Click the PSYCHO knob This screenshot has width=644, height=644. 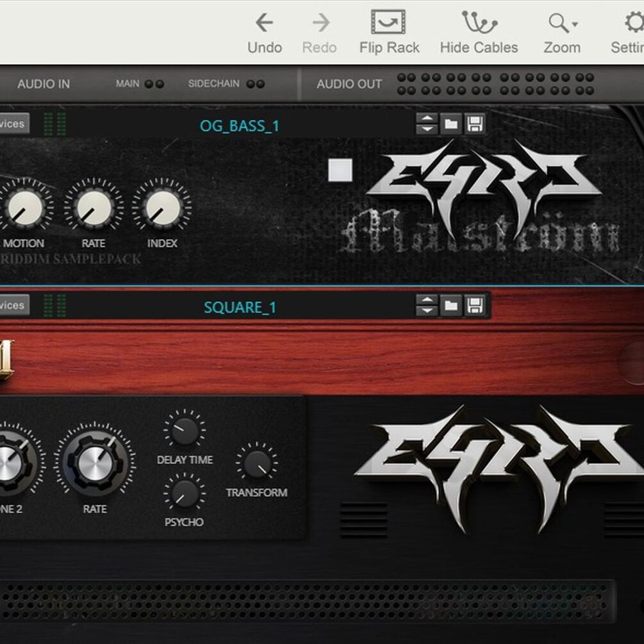pos(185,494)
